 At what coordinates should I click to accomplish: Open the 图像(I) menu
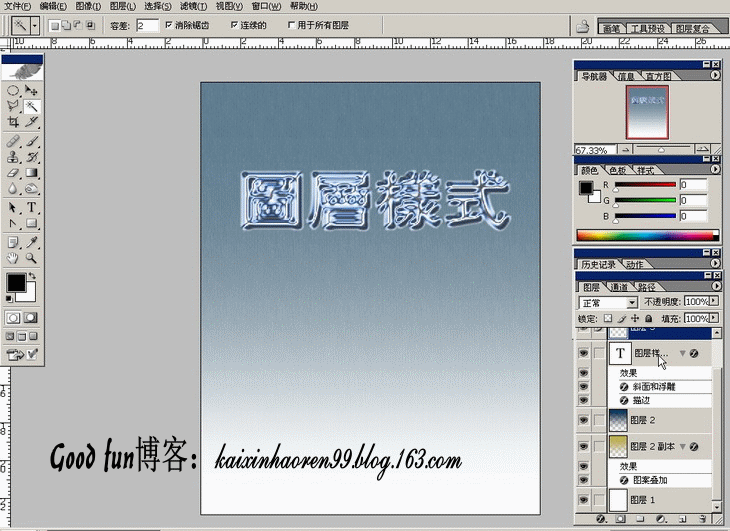pos(88,6)
